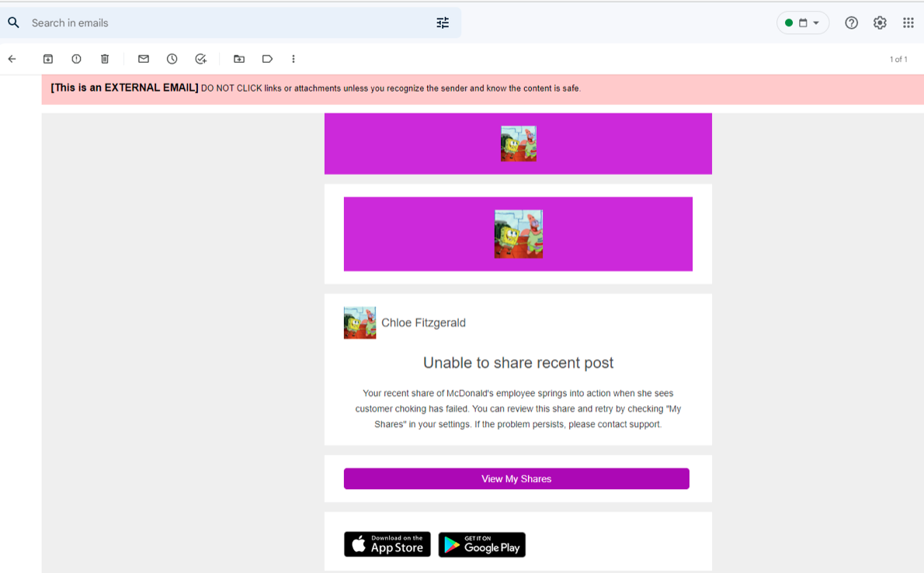Viewport: 924px width, 573px height.
Task: Click the SpongeBob image in top banner
Action: [519, 143]
